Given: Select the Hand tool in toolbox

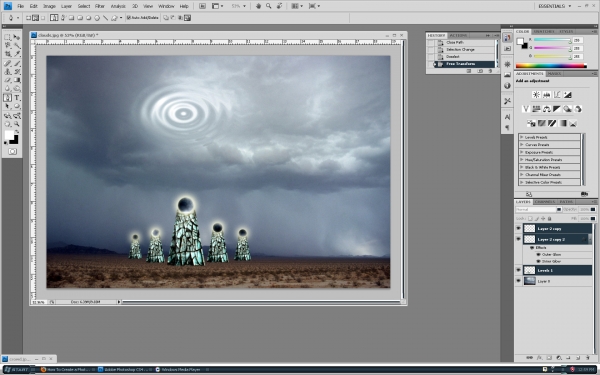Looking at the screenshot, I should coord(7,124).
